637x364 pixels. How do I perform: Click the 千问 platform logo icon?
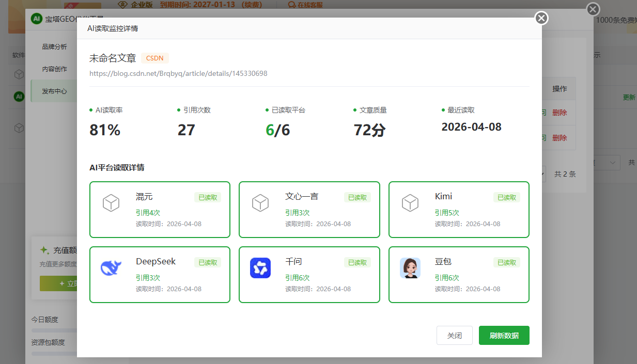[260, 268]
